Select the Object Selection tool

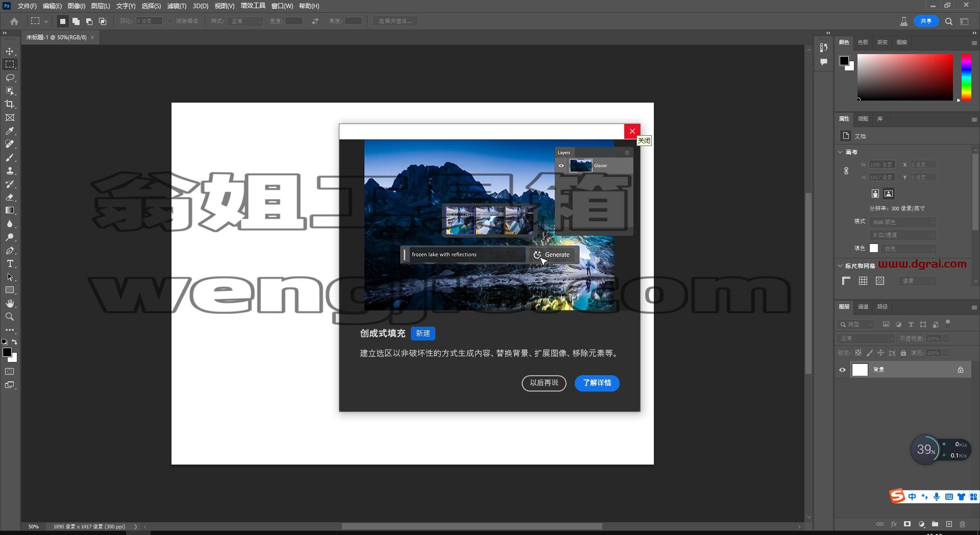point(10,91)
